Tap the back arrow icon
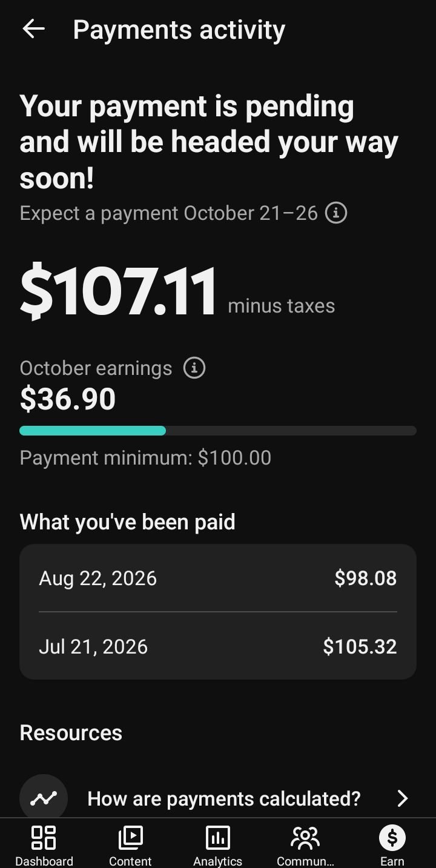 [x=33, y=29]
